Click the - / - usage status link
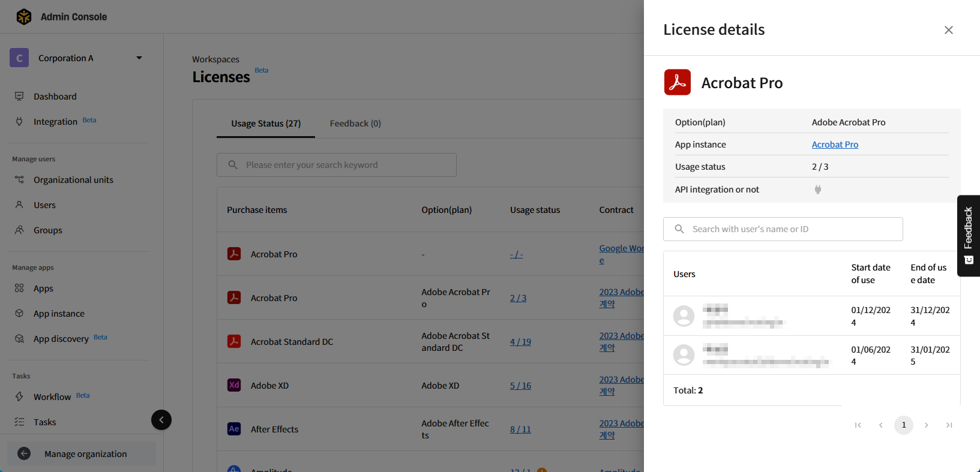Viewport: 980px width, 472px height. click(x=516, y=254)
